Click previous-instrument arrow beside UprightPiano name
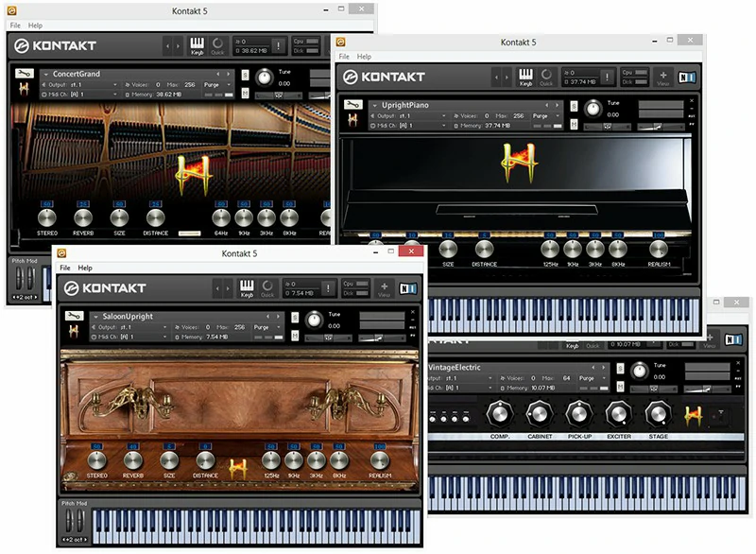The height and width of the screenshot is (554, 756). [547, 105]
